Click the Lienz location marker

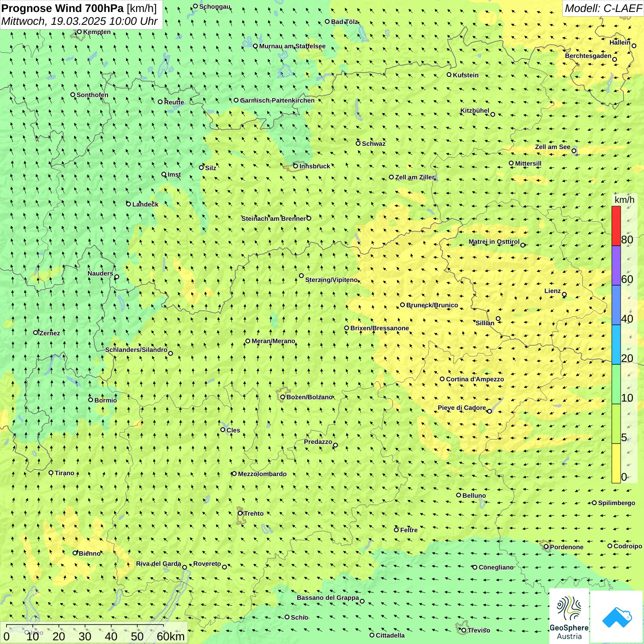[564, 294]
